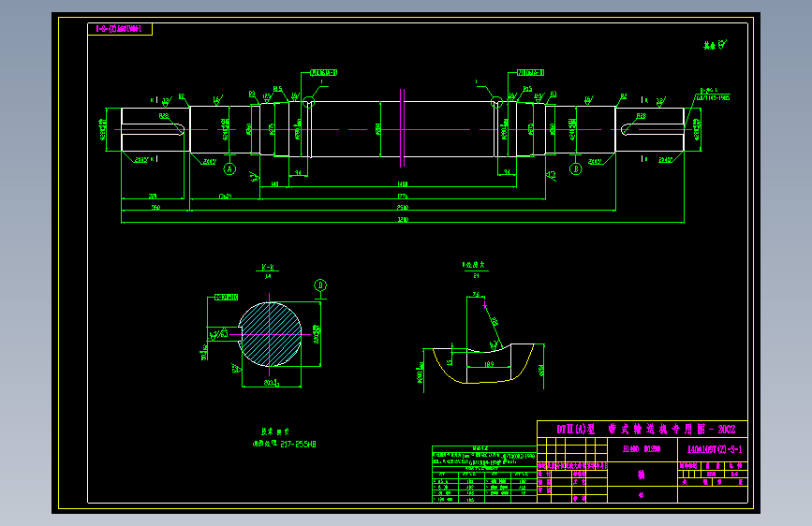Click the surface finish note at top-right corner

point(716,45)
